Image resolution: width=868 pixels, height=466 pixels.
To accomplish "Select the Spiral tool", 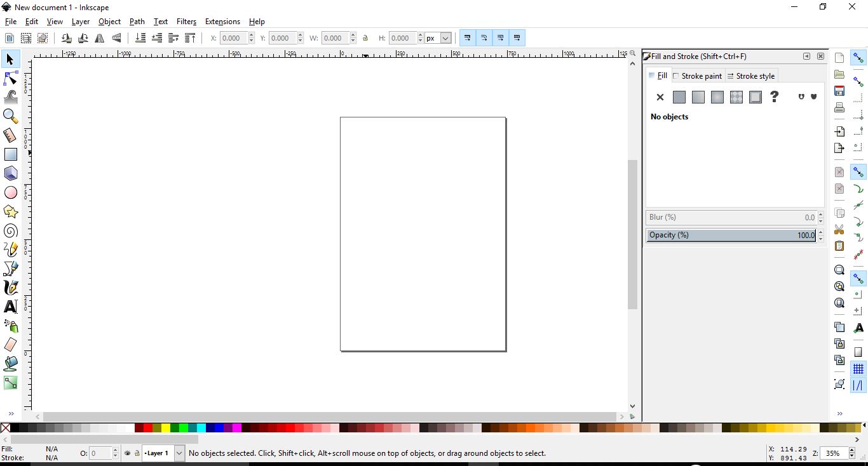I will click(10, 230).
